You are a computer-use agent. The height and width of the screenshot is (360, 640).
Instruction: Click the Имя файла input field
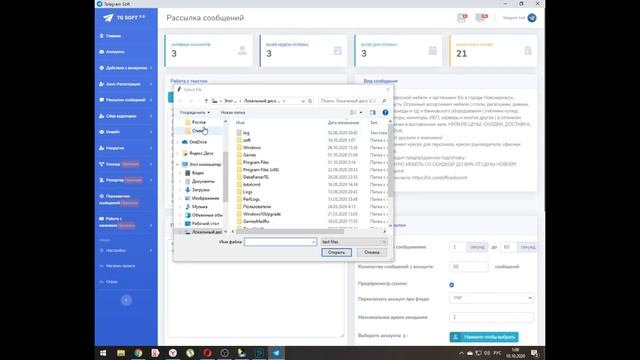point(280,242)
